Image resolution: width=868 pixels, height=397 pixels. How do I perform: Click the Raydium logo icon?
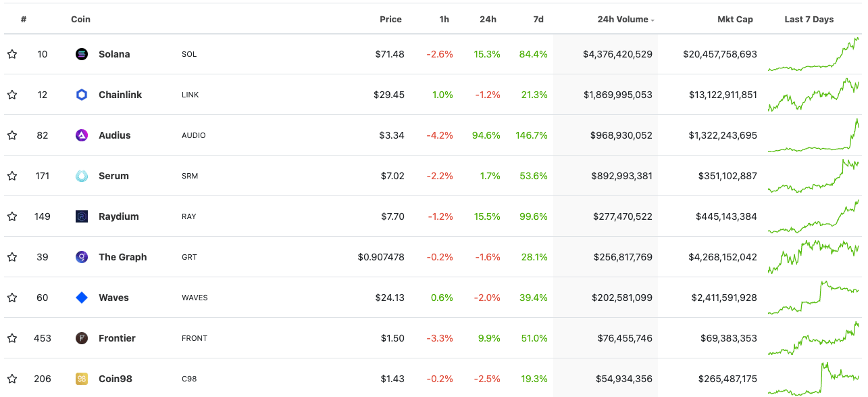point(82,216)
